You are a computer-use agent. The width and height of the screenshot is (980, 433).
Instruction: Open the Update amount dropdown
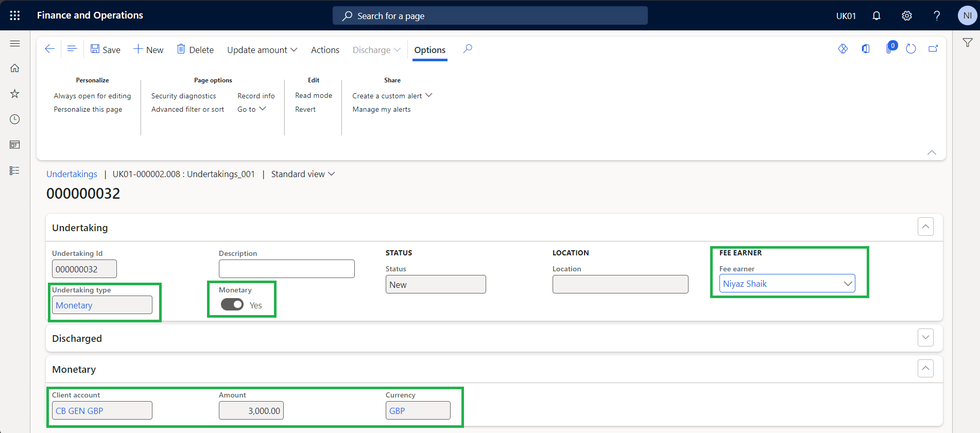pyautogui.click(x=262, y=50)
